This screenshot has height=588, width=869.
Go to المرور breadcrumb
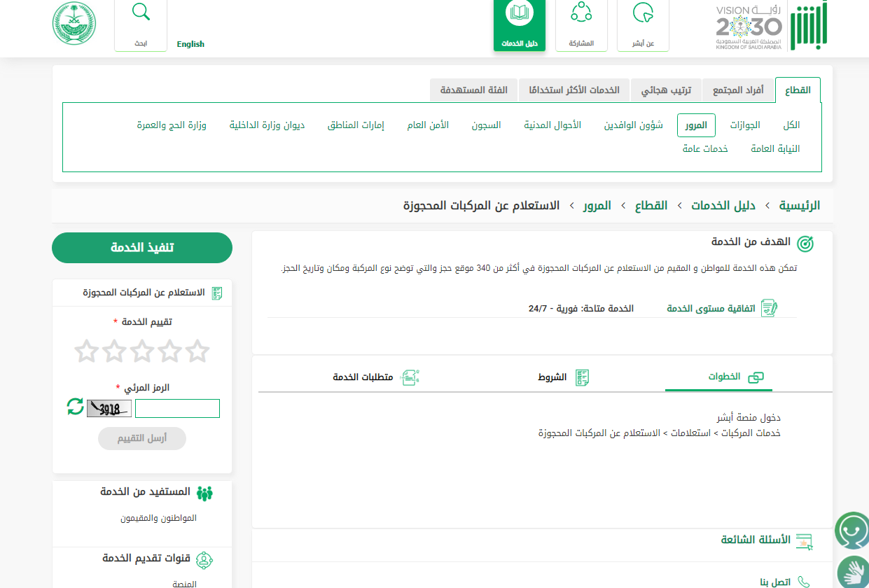pyautogui.click(x=597, y=206)
